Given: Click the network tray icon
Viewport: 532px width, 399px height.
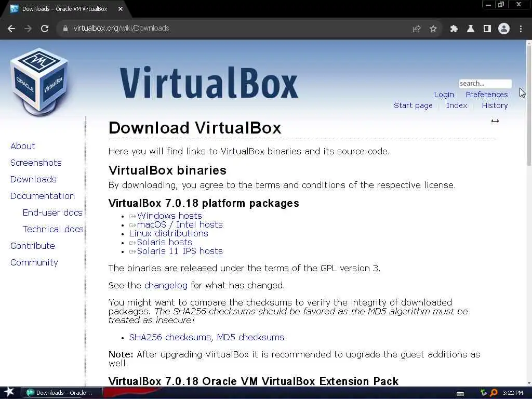Looking at the screenshot, I should pos(484,393).
